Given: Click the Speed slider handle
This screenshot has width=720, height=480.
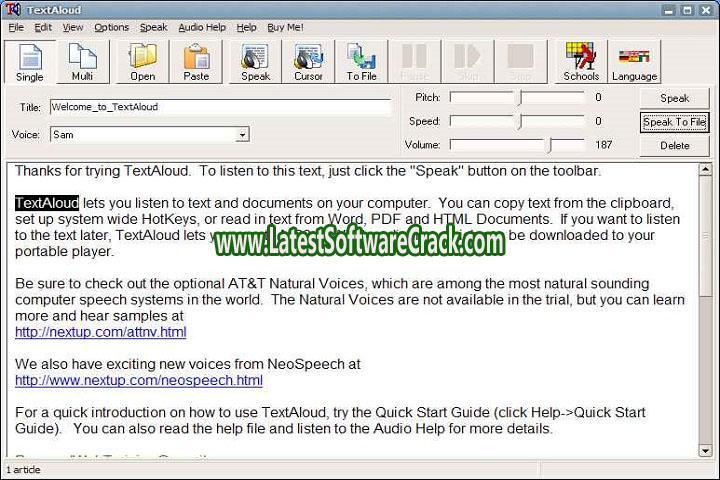Looking at the screenshot, I should click(x=520, y=121).
